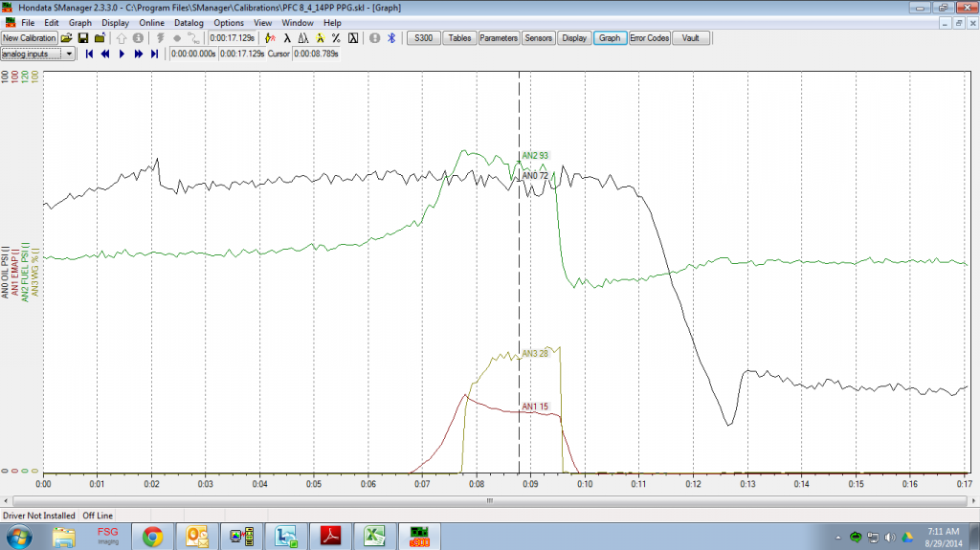Click the percent symbol toolbar icon
The height and width of the screenshot is (550, 980).
[336, 38]
